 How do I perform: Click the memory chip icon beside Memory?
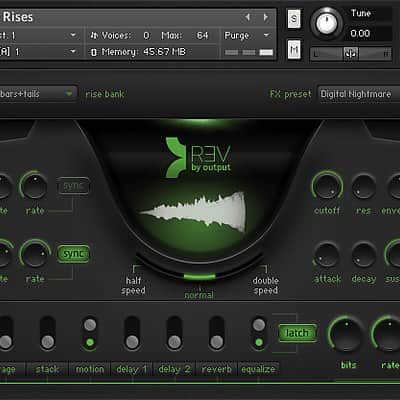(94, 52)
